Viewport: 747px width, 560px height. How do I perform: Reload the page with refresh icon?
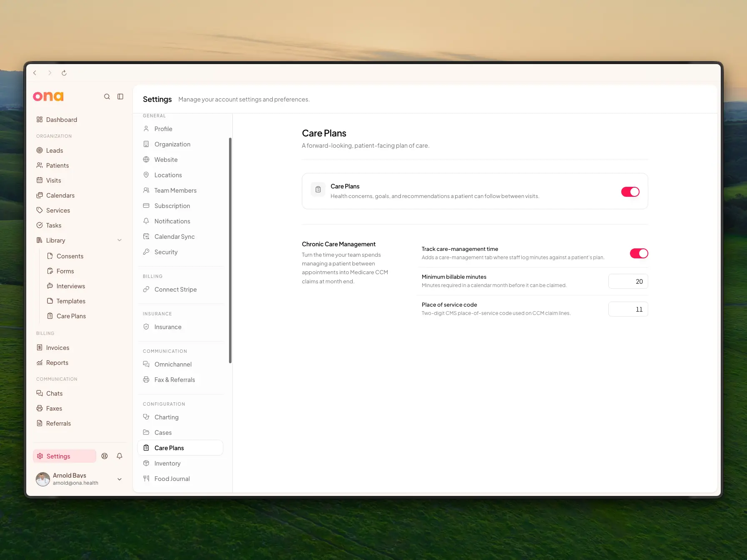(x=64, y=73)
